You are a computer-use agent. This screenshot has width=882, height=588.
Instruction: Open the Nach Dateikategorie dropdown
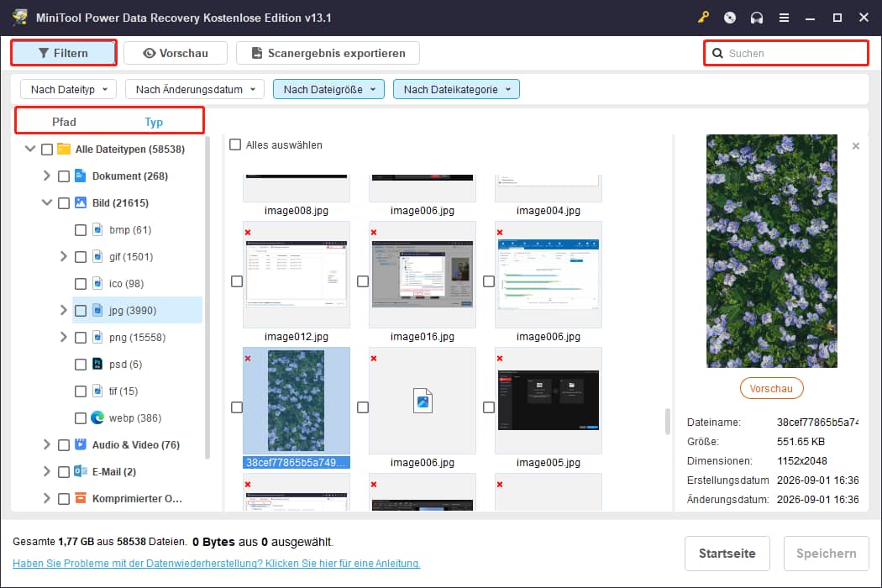point(456,90)
